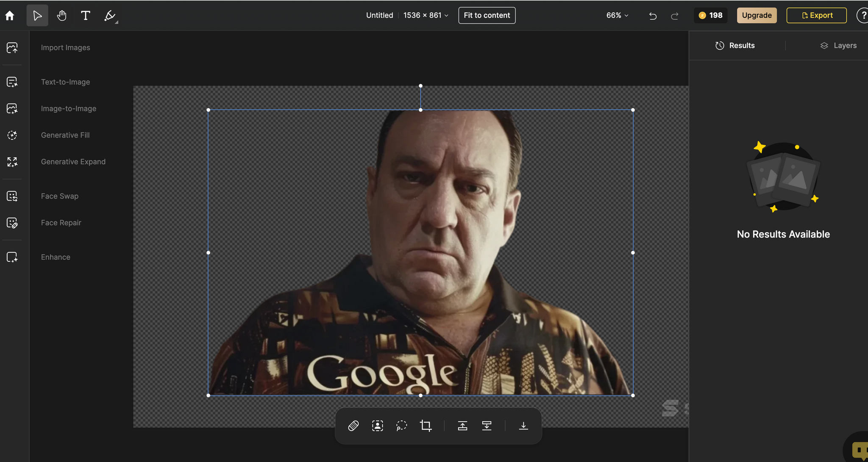Open Generative Expand menu item
Screen dimensions: 868x462
click(73, 162)
